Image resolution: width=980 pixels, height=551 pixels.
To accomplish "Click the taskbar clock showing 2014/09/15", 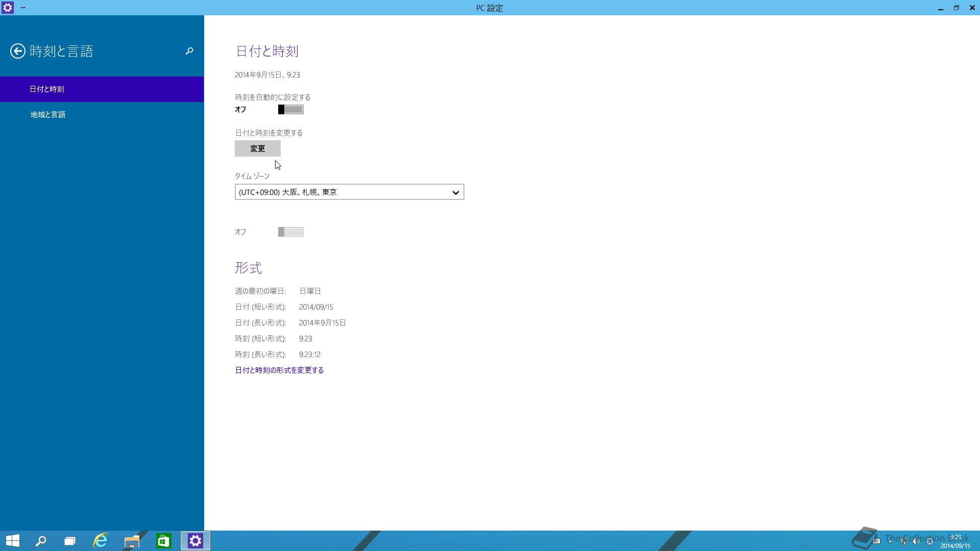I will (x=955, y=542).
